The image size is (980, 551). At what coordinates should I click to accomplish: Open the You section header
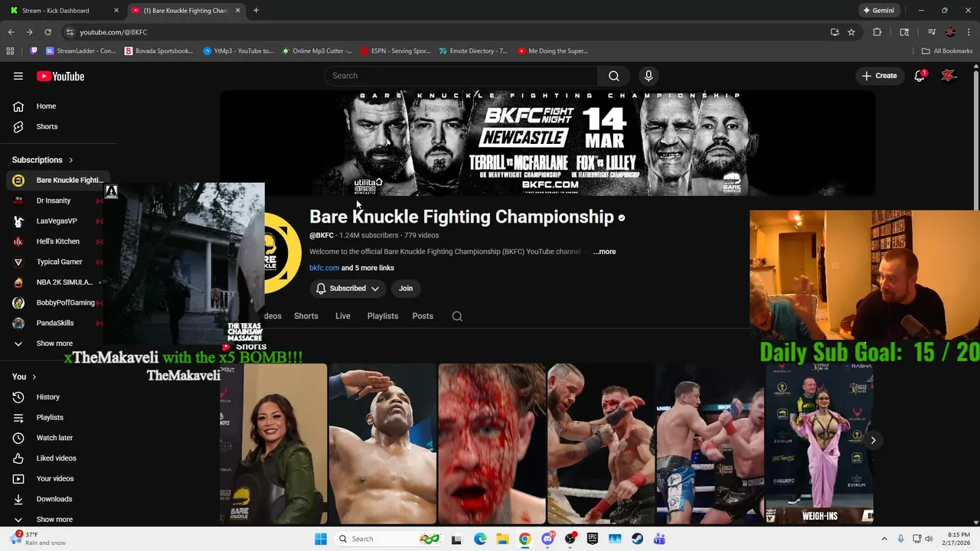(24, 377)
